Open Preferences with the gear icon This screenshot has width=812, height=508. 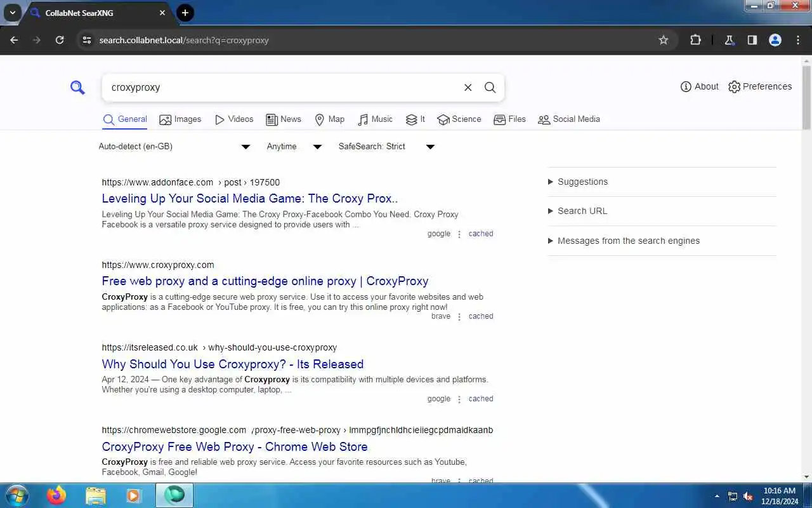pos(760,86)
